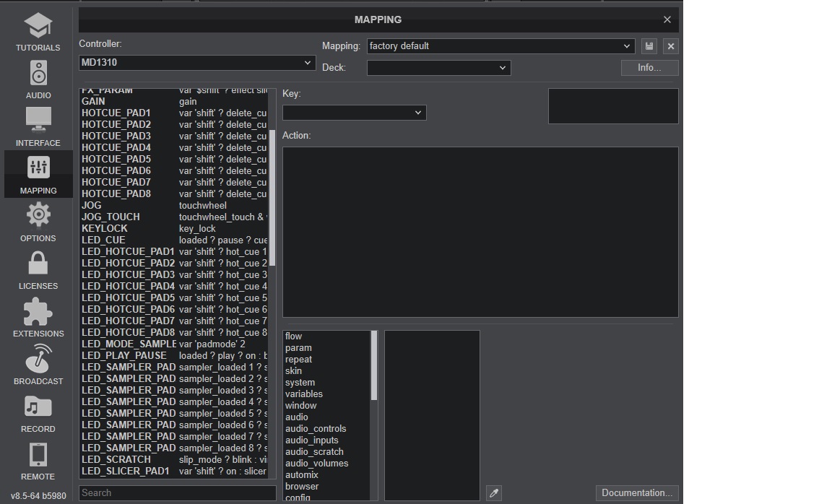This screenshot has width=832, height=504.
Task: Open the Tutorials section
Action: click(x=38, y=32)
